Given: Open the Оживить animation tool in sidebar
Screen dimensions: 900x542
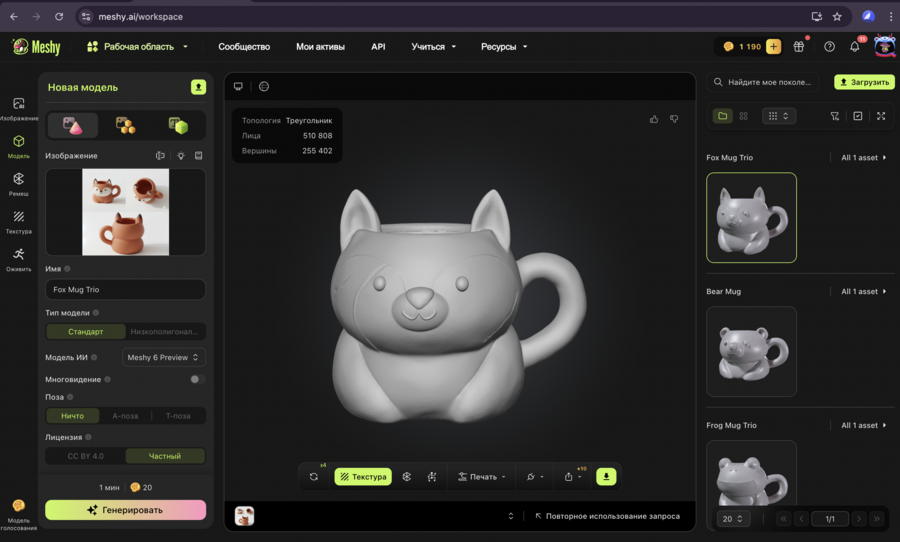Looking at the screenshot, I should [x=18, y=259].
